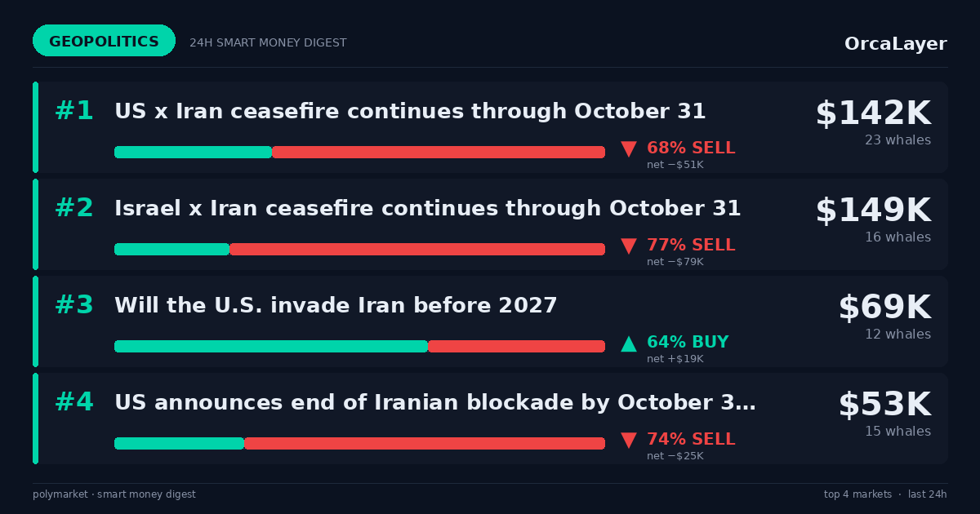Select the #2 rank badge
The image size is (980, 514).
[74, 208]
